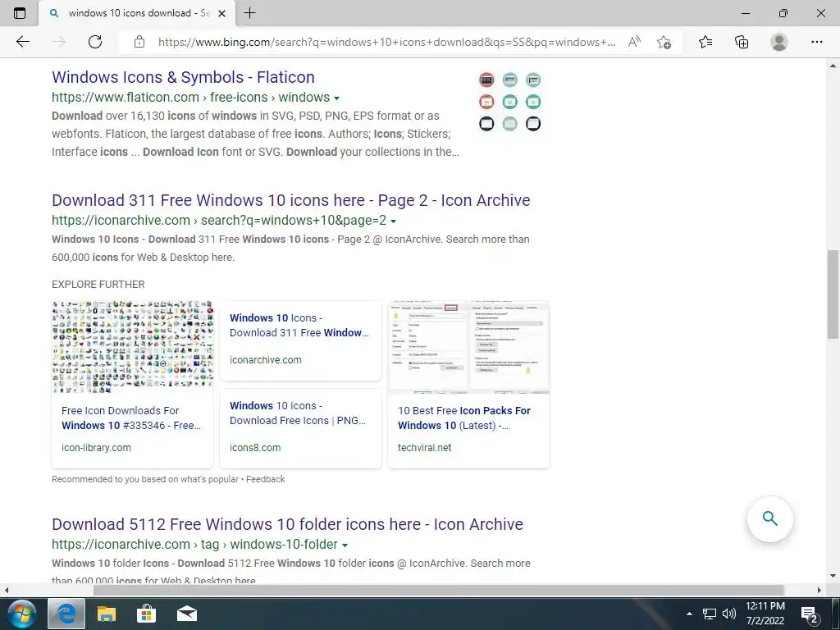
Task: Open the volume tray icon
Action: (728, 614)
